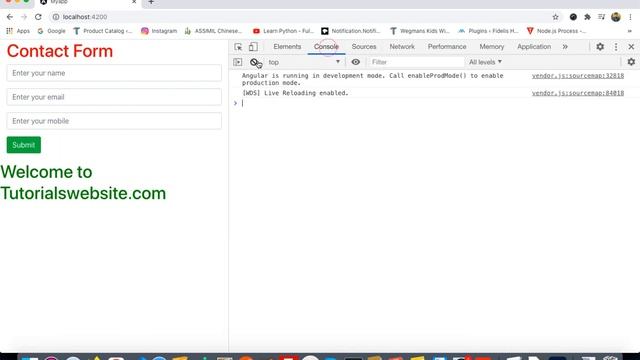The height and width of the screenshot is (360, 640).
Task: Open vendor.js source link for WDS message
Action: click(x=578, y=93)
